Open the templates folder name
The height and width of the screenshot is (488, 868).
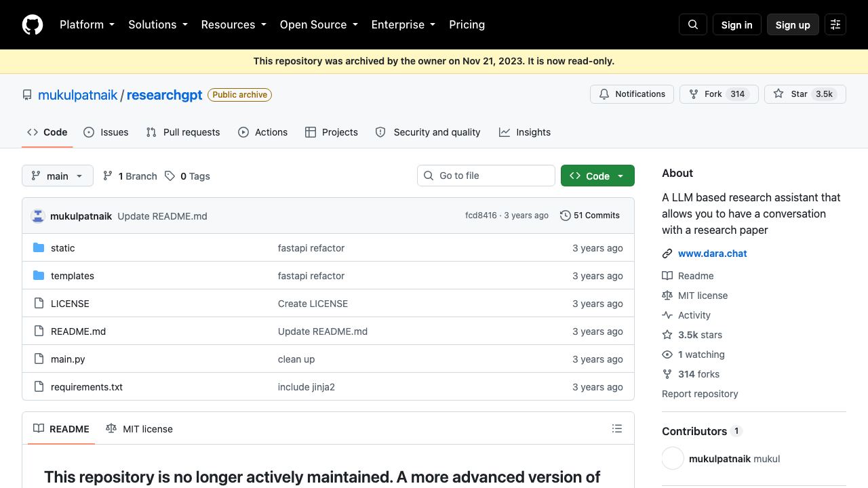[x=73, y=276]
